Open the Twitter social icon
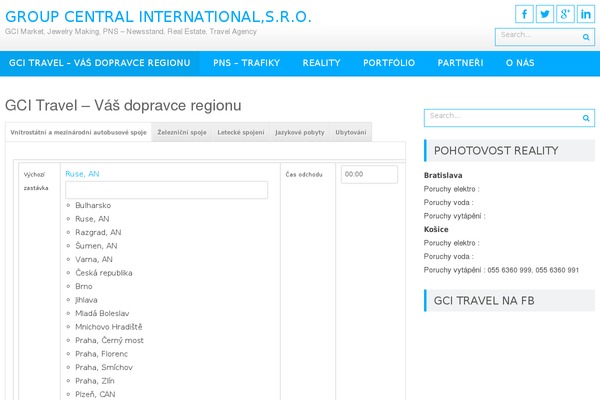This screenshot has height=400, width=600. [x=545, y=14]
